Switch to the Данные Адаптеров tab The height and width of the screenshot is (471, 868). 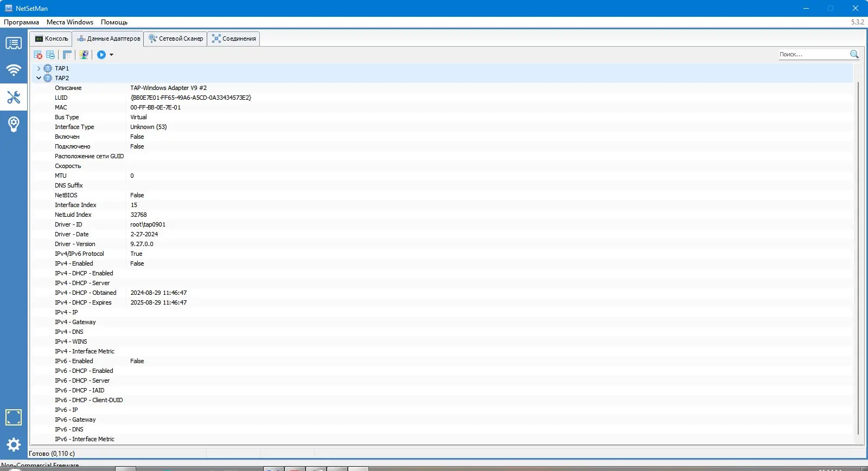point(108,38)
